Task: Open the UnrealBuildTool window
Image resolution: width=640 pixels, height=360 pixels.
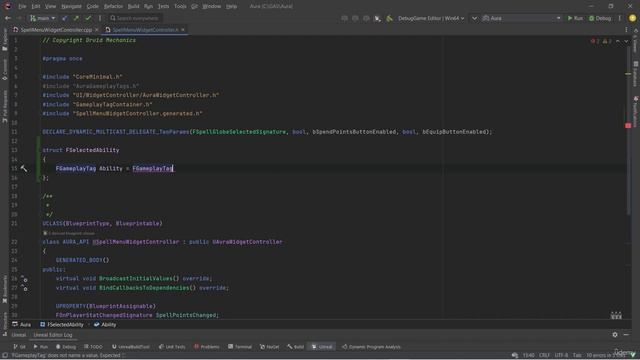Action: point(131,347)
